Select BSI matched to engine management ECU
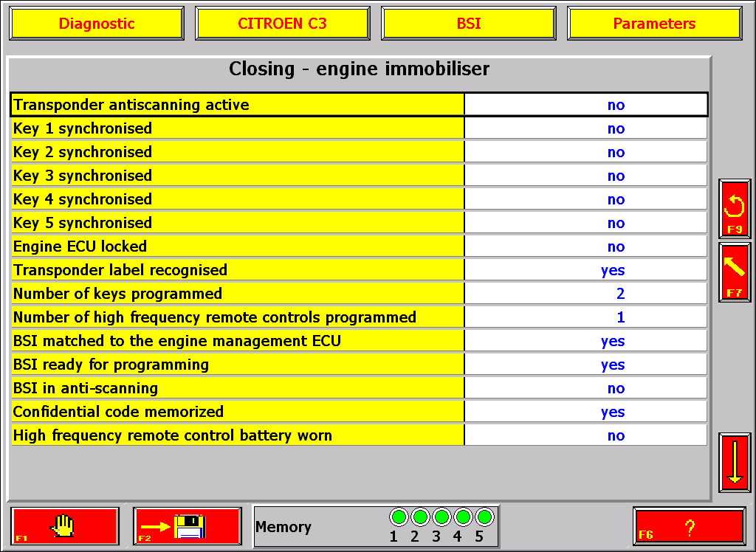Viewport: 756px width, 552px height. [x=360, y=341]
